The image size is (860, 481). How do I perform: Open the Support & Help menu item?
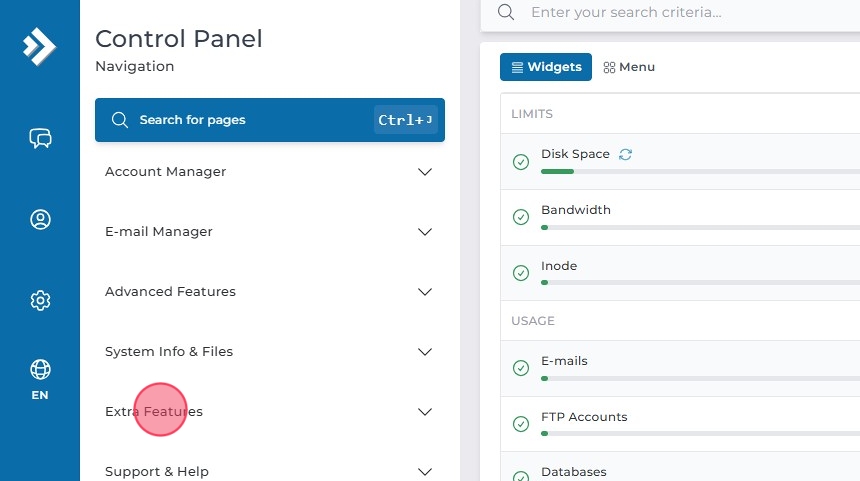[x=157, y=471]
